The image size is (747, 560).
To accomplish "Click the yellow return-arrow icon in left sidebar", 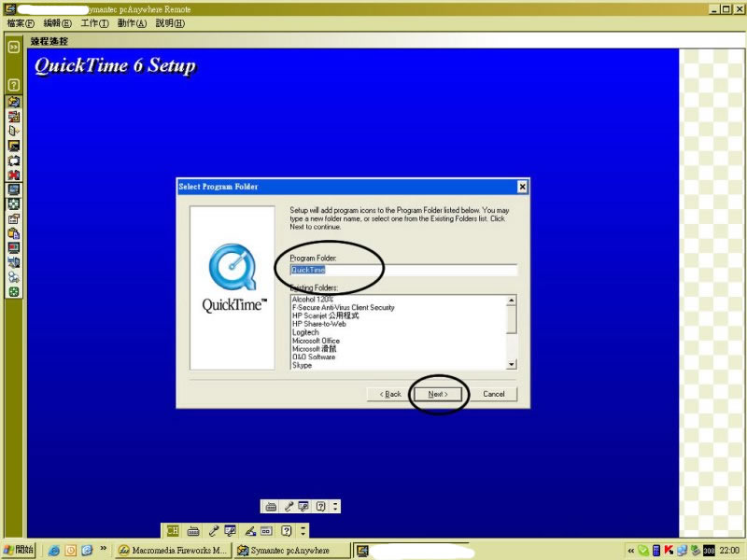I will click(x=14, y=102).
